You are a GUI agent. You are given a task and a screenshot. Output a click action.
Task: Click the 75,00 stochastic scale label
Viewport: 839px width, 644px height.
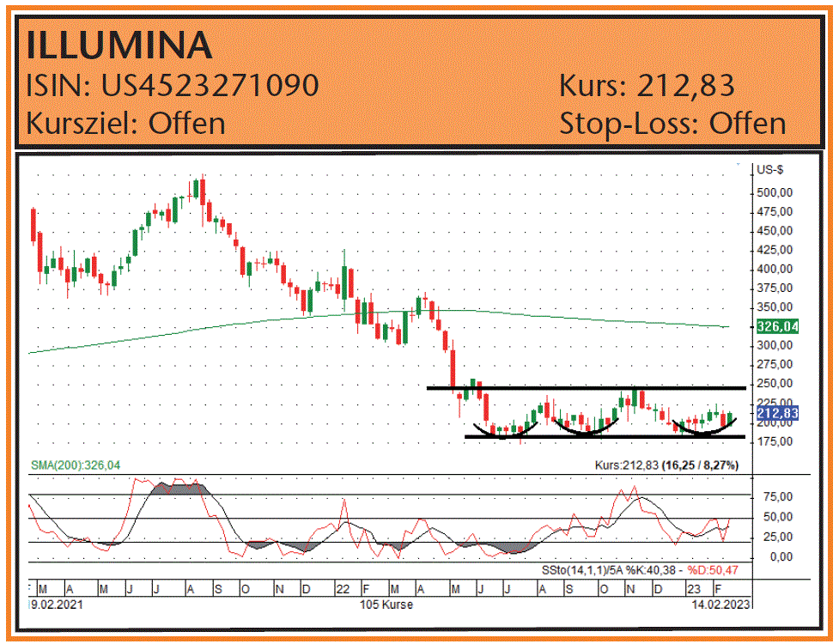click(778, 497)
